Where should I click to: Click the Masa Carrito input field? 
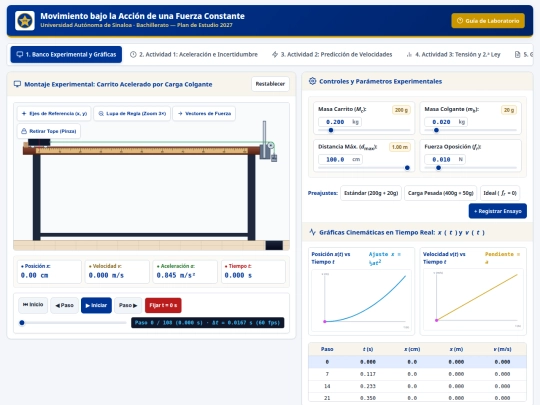coord(340,122)
